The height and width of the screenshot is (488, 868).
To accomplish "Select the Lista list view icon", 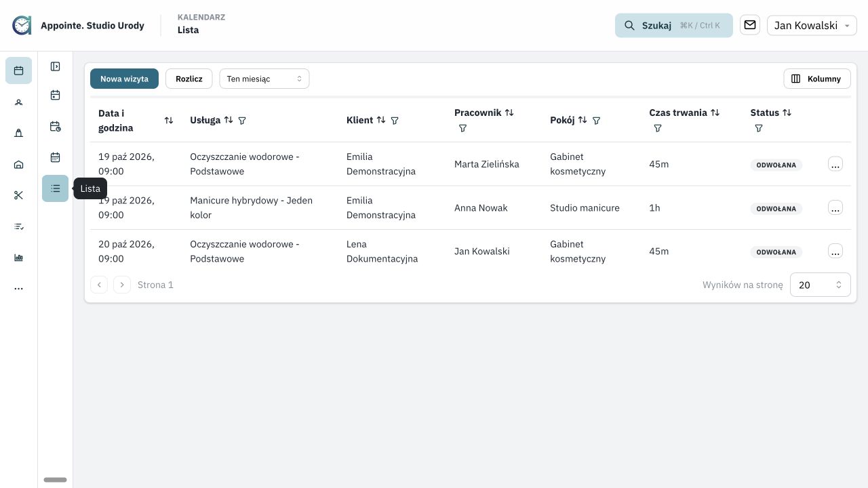I will pos(56,188).
